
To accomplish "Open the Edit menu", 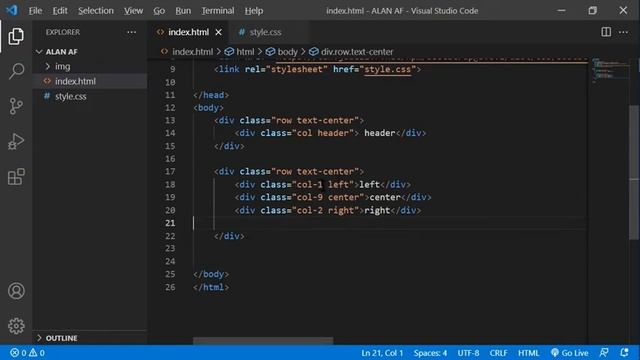I will [x=60, y=11].
